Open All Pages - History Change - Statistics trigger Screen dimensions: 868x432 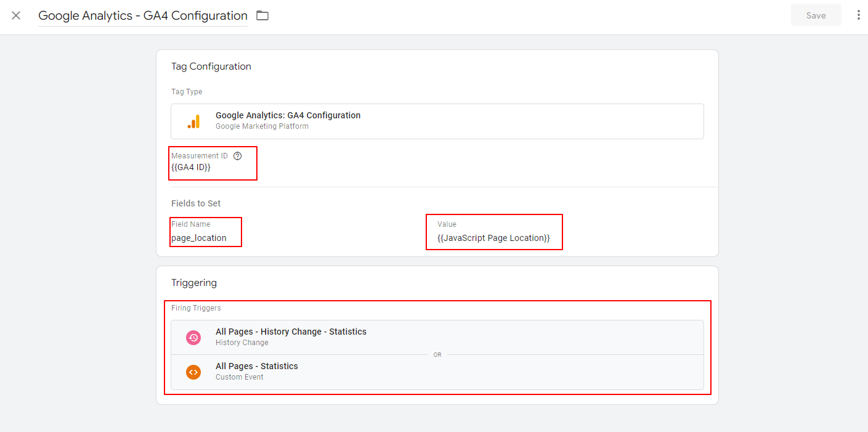(x=291, y=332)
